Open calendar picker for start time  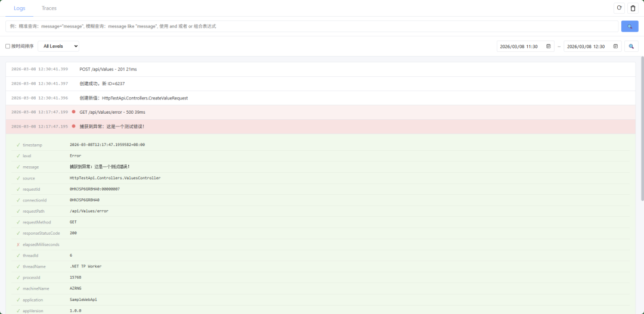pyautogui.click(x=549, y=46)
